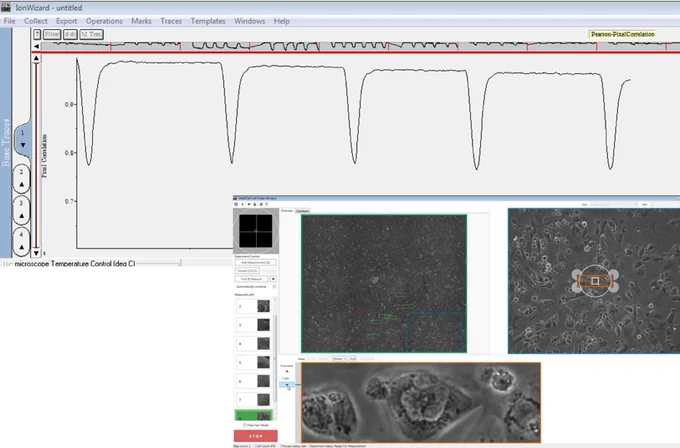Click square icon button beside Find & Measure
The width and height of the screenshot is (680, 448).
click(x=273, y=279)
